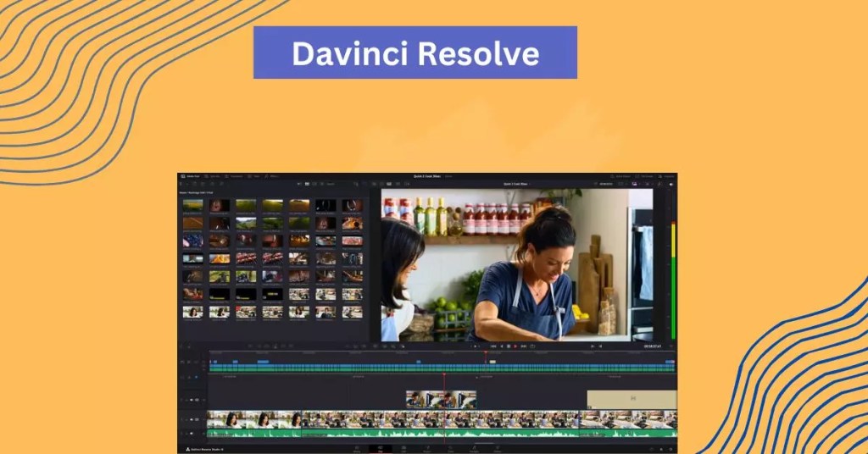Open the Media Pool panel
Image resolution: width=868 pixels, height=454 pixels.
191,176
